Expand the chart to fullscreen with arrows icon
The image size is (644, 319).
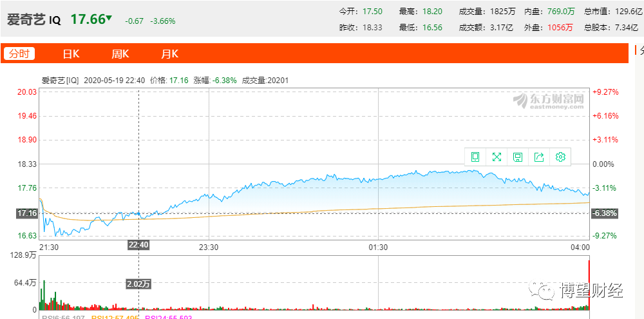[497, 157]
